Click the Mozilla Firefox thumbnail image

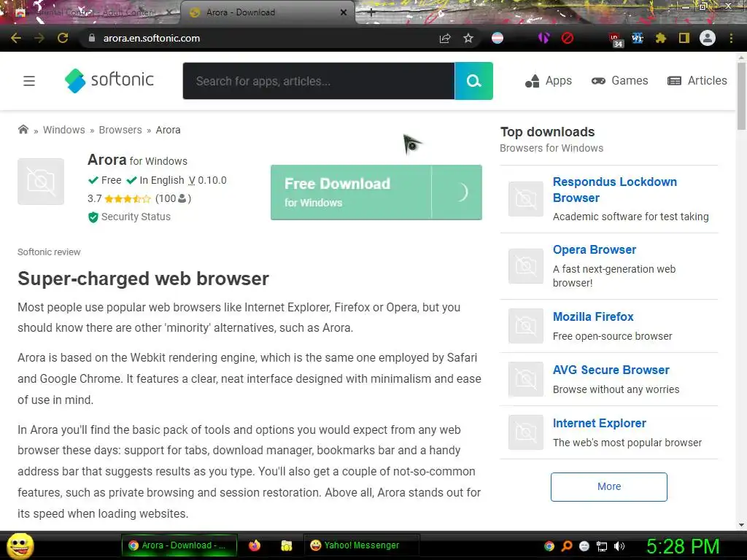(x=525, y=326)
